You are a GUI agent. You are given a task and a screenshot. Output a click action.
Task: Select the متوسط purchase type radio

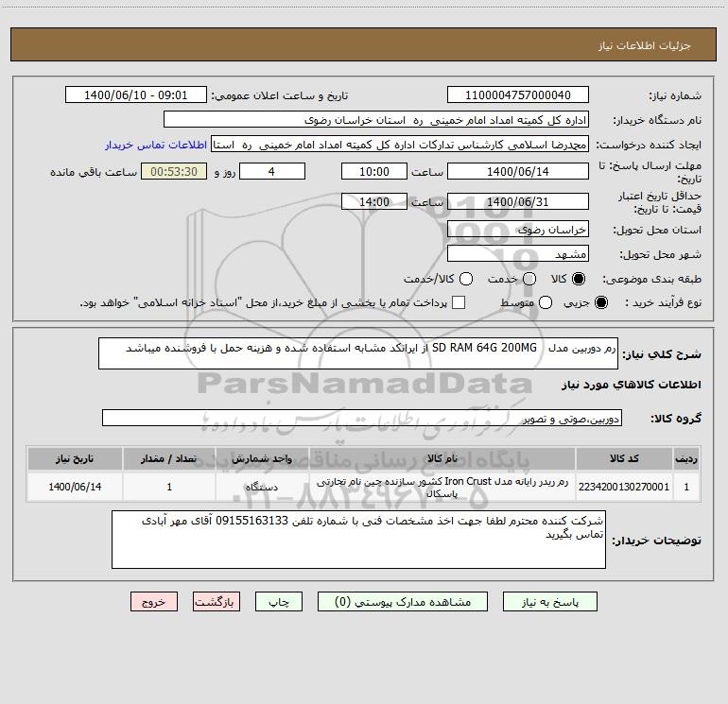546,302
